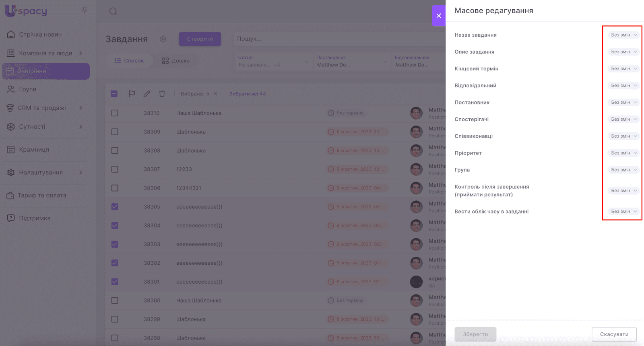Image resolution: width=644 pixels, height=346 pixels.
Task: Click the deadline badge of task 38306
Action: pos(357,188)
